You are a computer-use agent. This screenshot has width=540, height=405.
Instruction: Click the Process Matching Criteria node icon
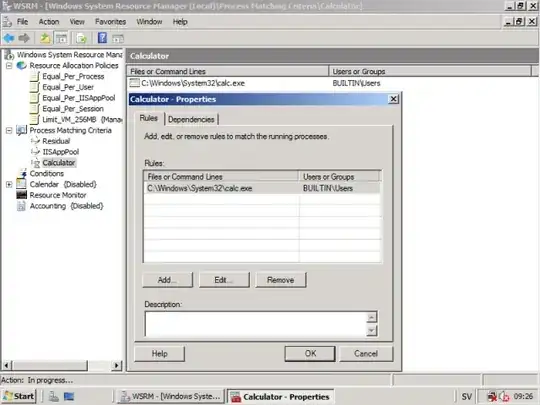21,130
